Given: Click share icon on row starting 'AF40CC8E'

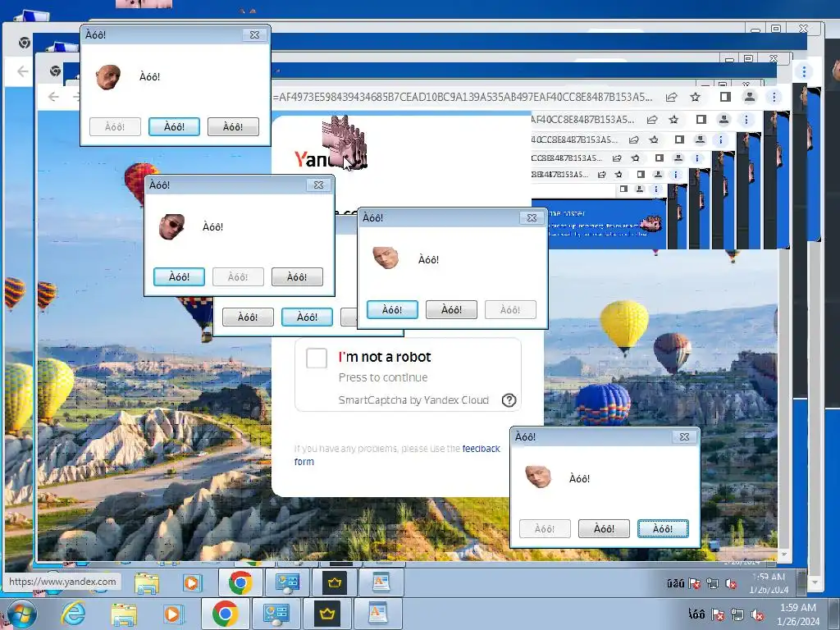Looking at the screenshot, I should pyautogui.click(x=652, y=120).
